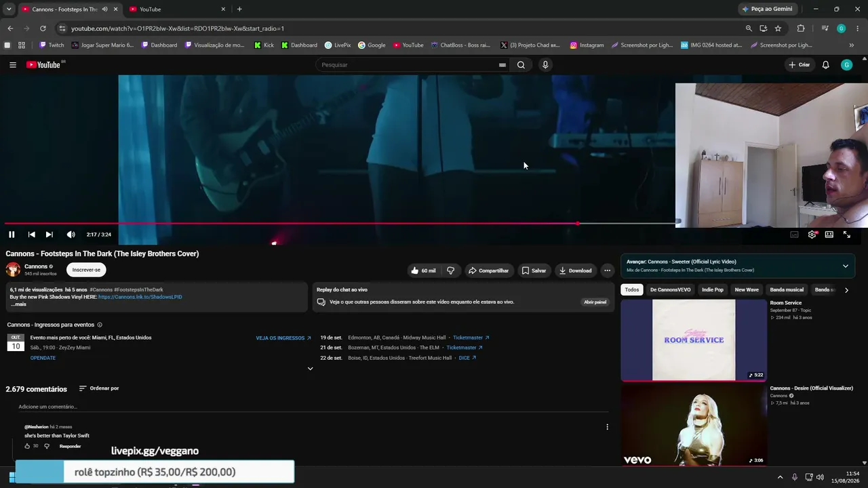Viewport: 868px width, 488px height.
Task: Open the video player settings gear
Action: click(x=812, y=235)
